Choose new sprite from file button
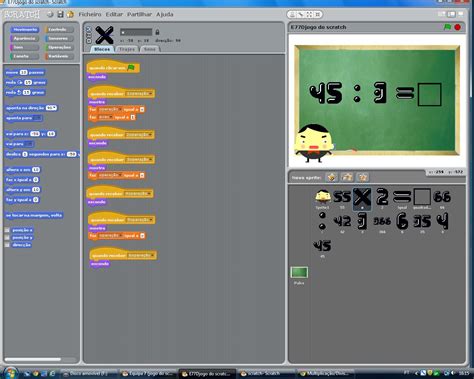The height and width of the screenshot is (379, 474). click(347, 177)
